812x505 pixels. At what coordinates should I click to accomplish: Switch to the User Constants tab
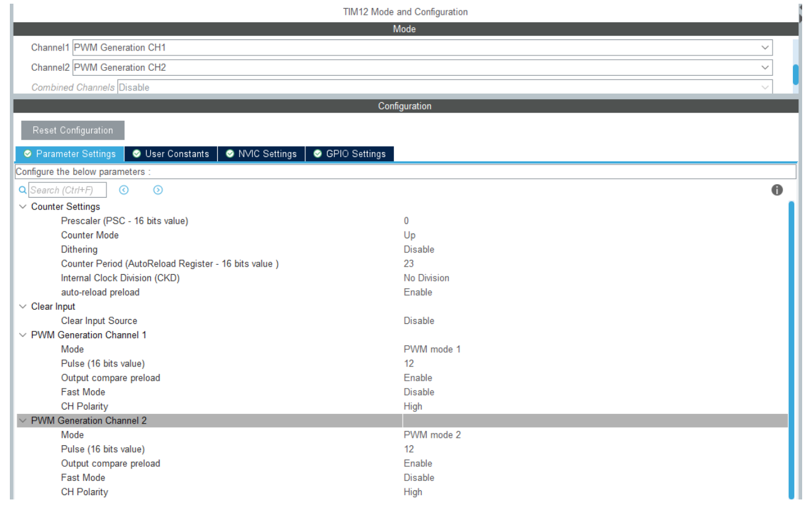coord(171,154)
